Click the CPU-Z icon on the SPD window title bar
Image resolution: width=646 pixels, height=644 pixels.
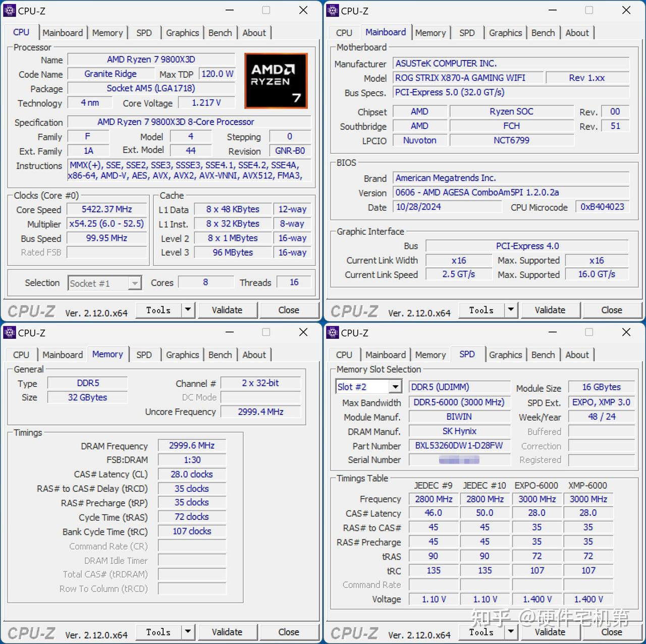332,332
